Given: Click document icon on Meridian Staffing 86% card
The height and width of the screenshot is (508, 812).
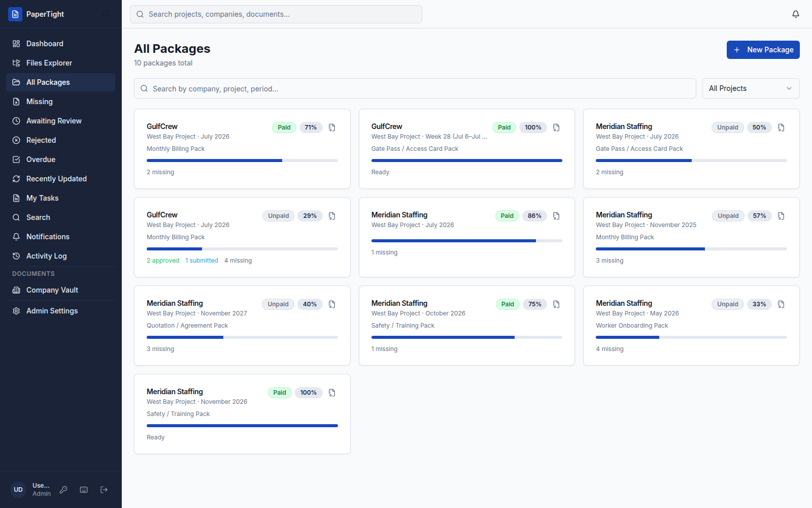Looking at the screenshot, I should pyautogui.click(x=556, y=216).
